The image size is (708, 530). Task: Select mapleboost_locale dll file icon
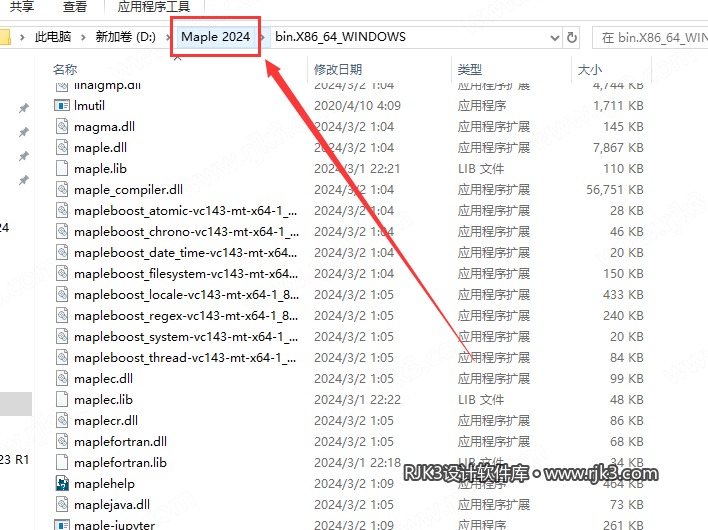pyautogui.click(x=62, y=294)
